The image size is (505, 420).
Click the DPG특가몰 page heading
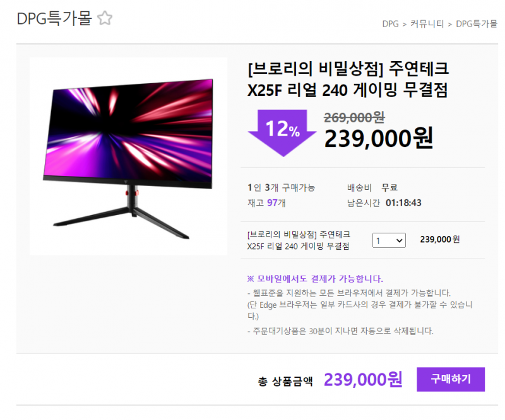[54, 18]
